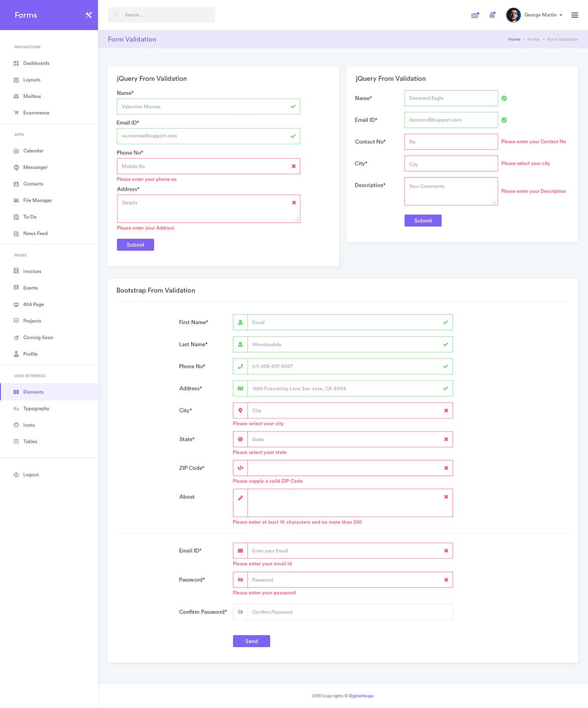Click the messages envelope icon in the header
The image size is (588, 708).
[x=474, y=15]
